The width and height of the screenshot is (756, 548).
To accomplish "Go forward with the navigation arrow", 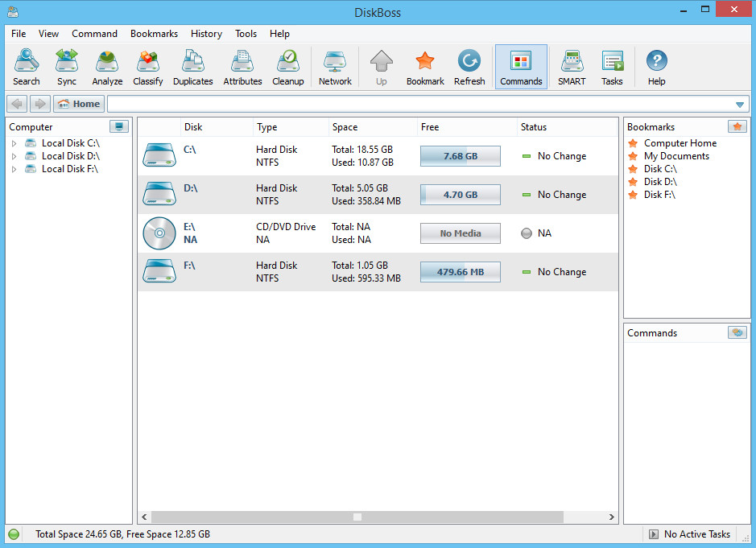I will tap(40, 104).
